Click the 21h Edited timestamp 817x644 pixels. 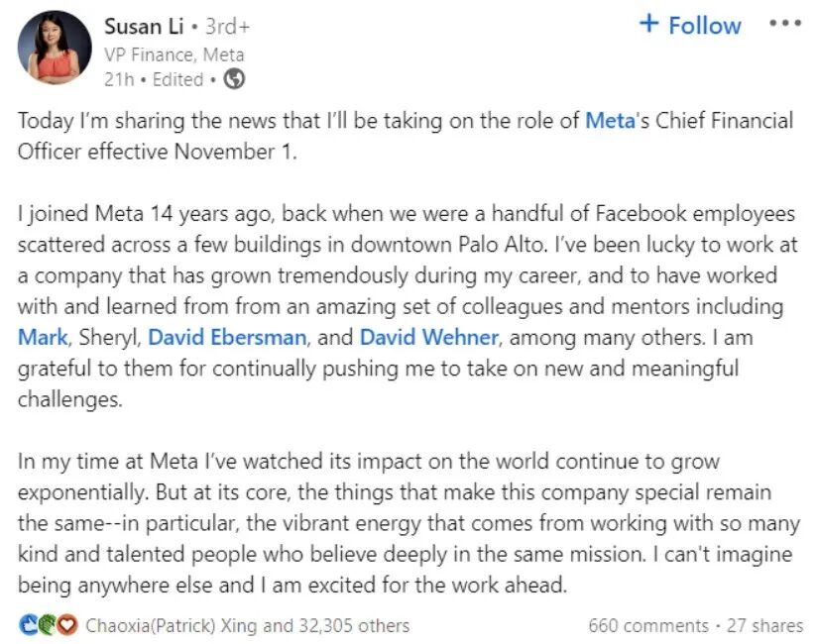coord(154,79)
